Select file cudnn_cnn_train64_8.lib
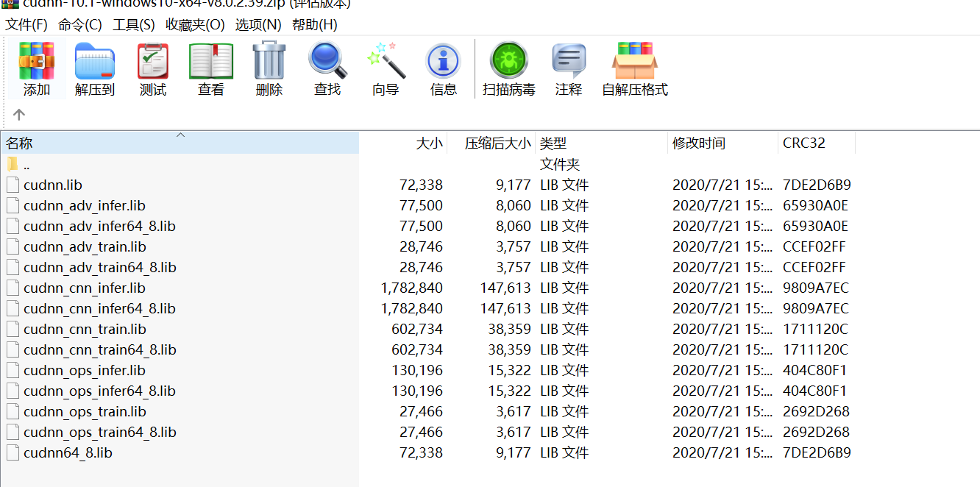The image size is (980, 487). tap(100, 349)
